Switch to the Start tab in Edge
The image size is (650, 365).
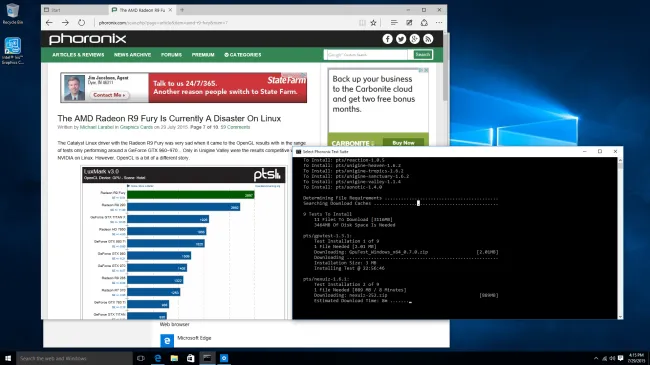click(x=75, y=10)
